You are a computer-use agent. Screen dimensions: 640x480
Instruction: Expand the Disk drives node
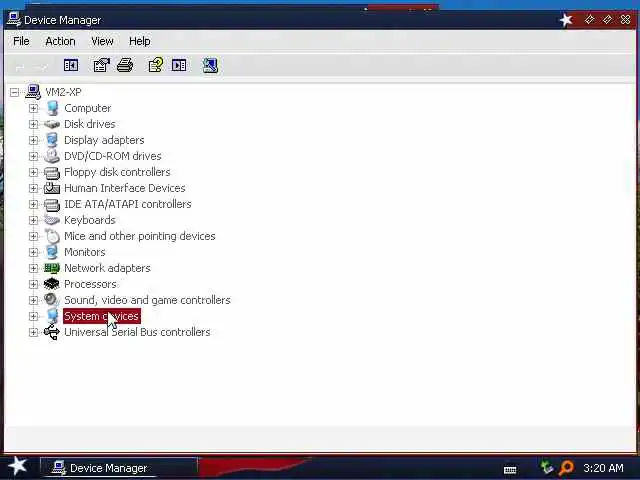(x=33, y=124)
